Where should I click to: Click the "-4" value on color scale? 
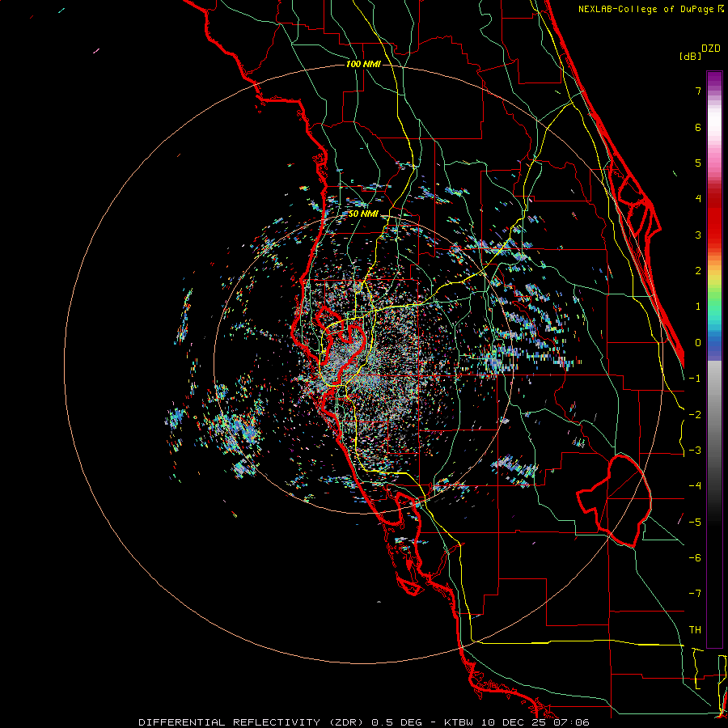pyautogui.click(x=695, y=486)
